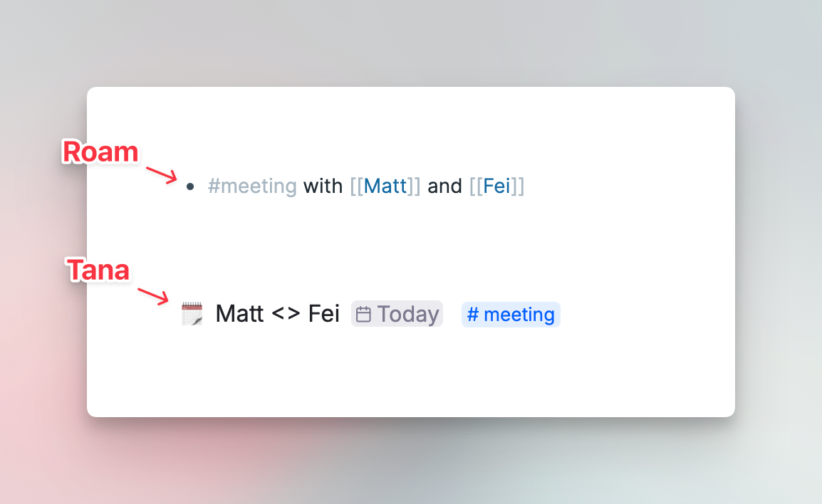
Task: Click the hash symbol in blue meeting supertag
Action: point(473,315)
